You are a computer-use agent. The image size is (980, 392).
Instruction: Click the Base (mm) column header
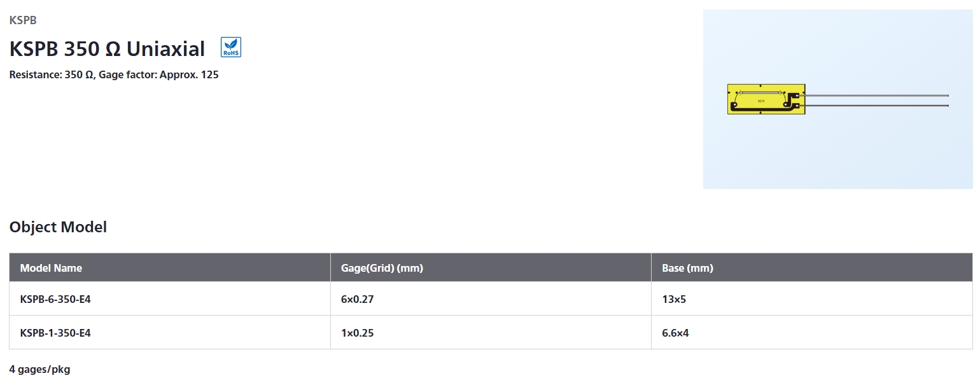pyautogui.click(x=812, y=268)
